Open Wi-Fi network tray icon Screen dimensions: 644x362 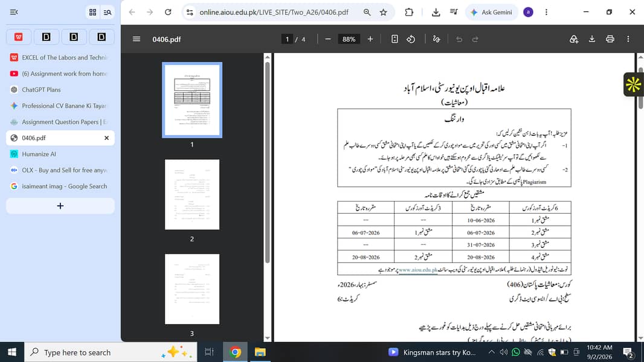[541, 352]
